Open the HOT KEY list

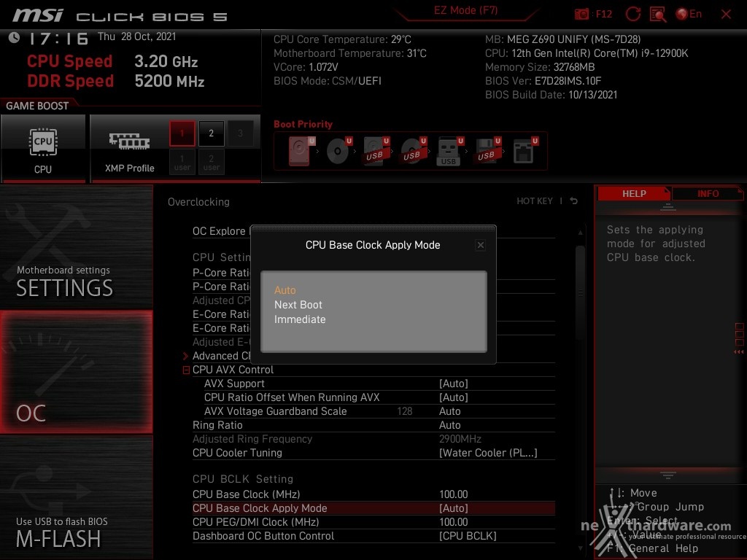(535, 201)
